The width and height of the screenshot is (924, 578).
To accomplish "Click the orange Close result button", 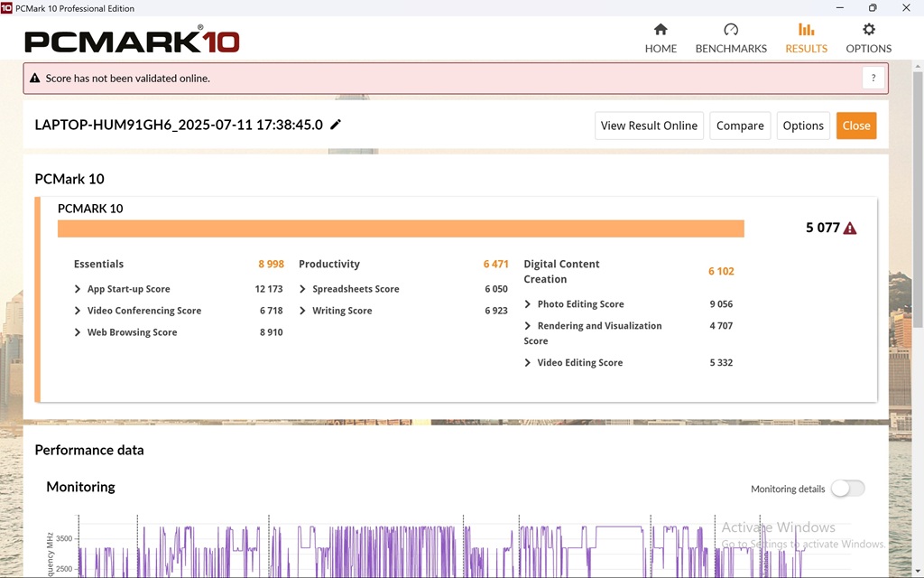I will pyautogui.click(x=855, y=126).
